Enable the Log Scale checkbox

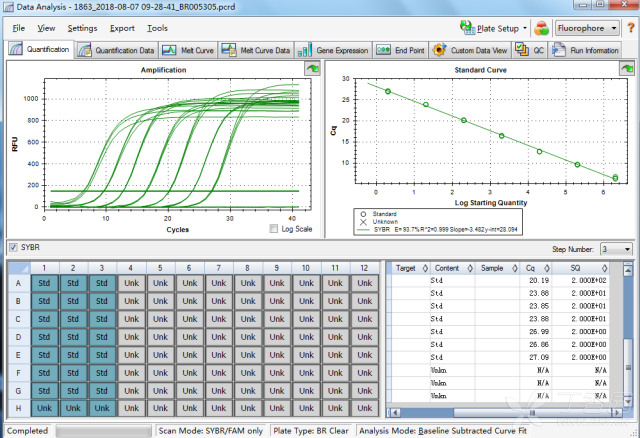(x=274, y=229)
